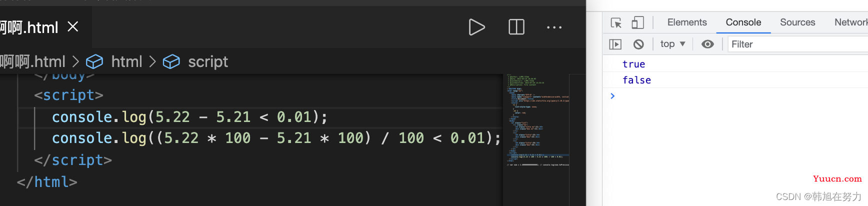Split the editor with the split icon
868x206 pixels.
point(516,27)
